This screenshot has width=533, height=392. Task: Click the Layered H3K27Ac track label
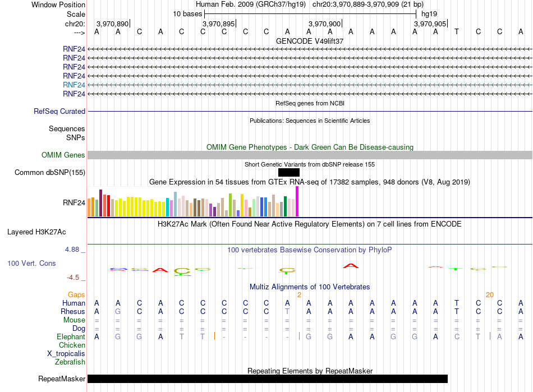coord(36,232)
